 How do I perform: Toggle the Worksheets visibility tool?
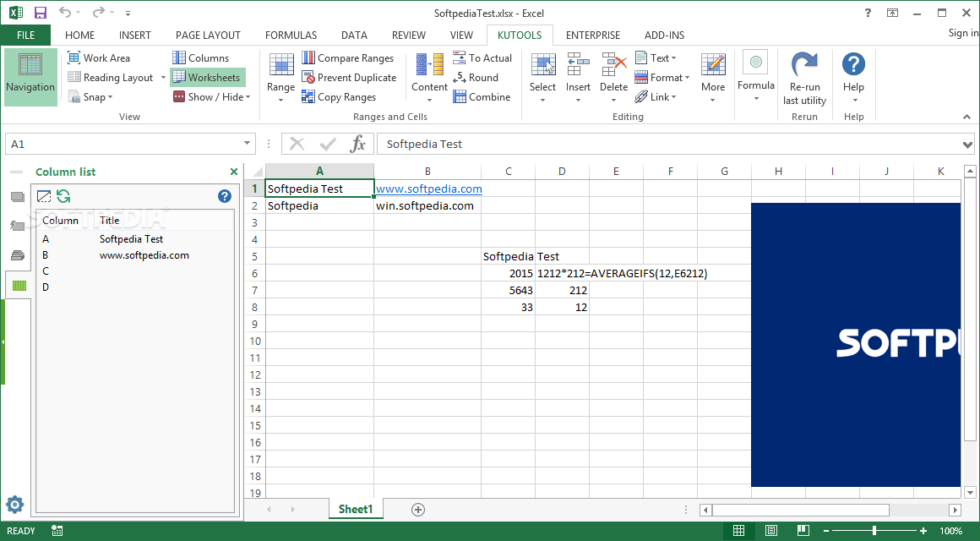(x=206, y=78)
